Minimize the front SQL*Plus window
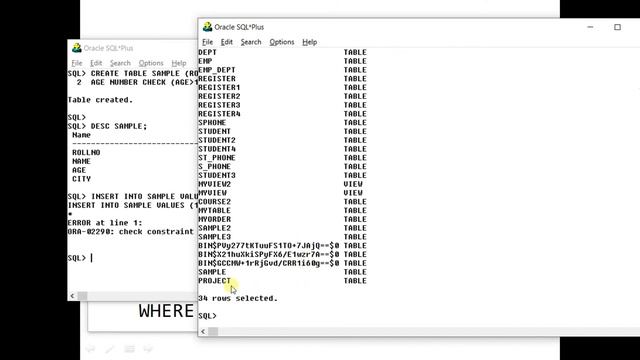The width and height of the screenshot is (640, 360). pyautogui.click(x=590, y=27)
